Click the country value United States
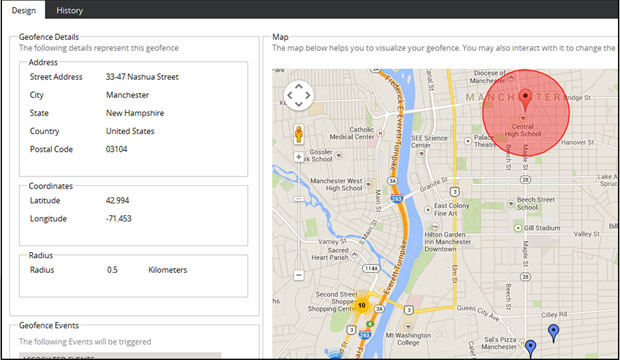This screenshot has width=620, height=360. coord(130,131)
